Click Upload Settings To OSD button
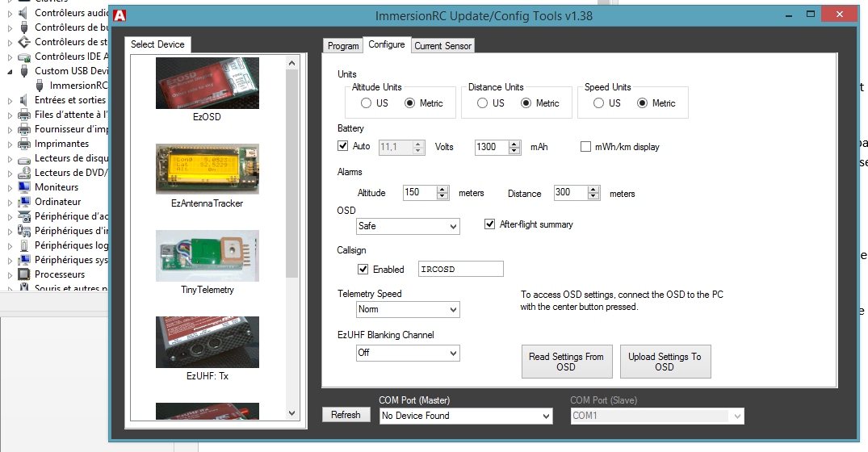This screenshot has height=452, width=868. tap(665, 362)
